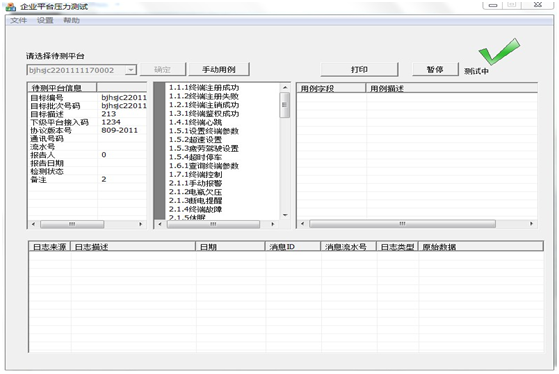This screenshot has height=374, width=559.
Task: Select test case 1.5.1设置终端参数
Action: coord(204,131)
